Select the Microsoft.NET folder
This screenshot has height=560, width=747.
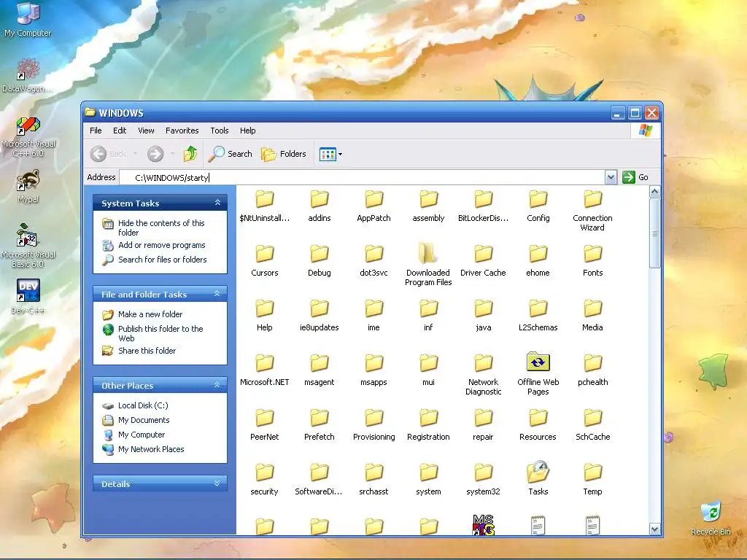[264, 370]
